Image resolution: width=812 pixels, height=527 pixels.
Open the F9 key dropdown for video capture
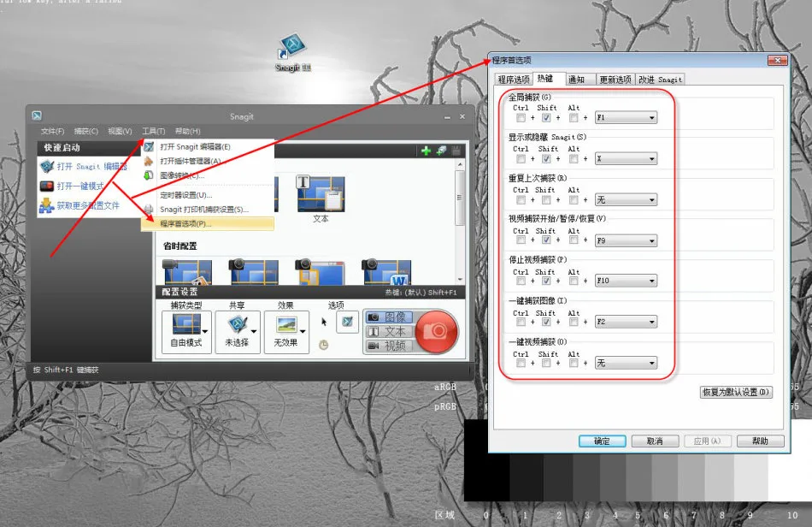click(626, 240)
